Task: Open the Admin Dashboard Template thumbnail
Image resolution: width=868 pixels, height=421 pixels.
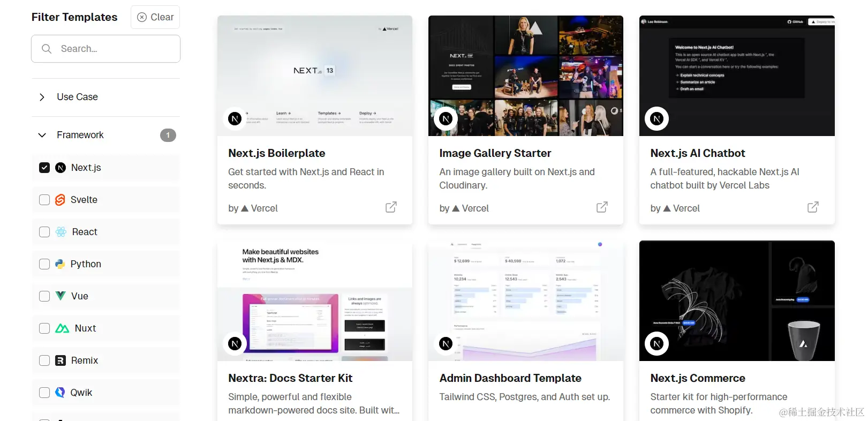Action: pos(526,300)
